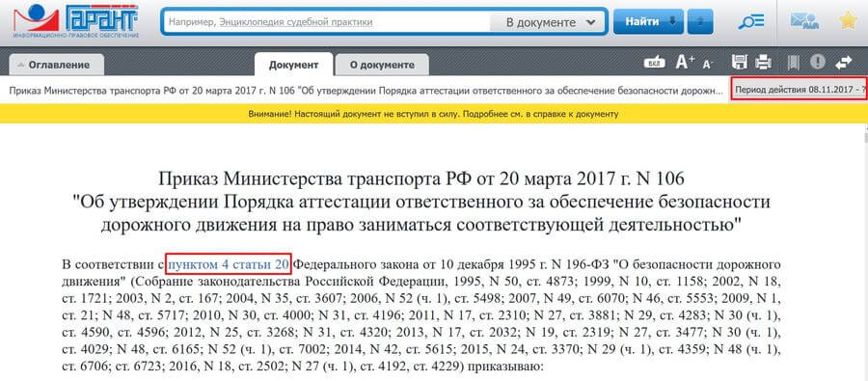This screenshot has width=868, height=381.
Task: Click the exclamation mark warning icon
Action: click(818, 63)
